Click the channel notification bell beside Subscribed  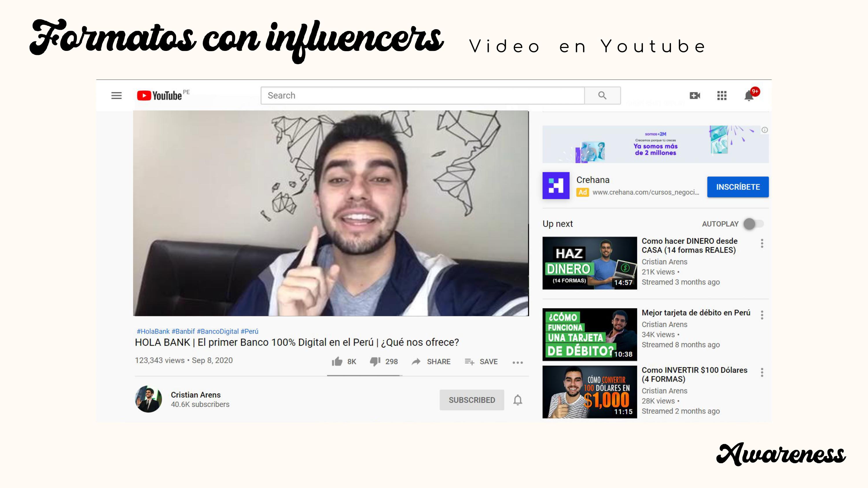tap(518, 400)
